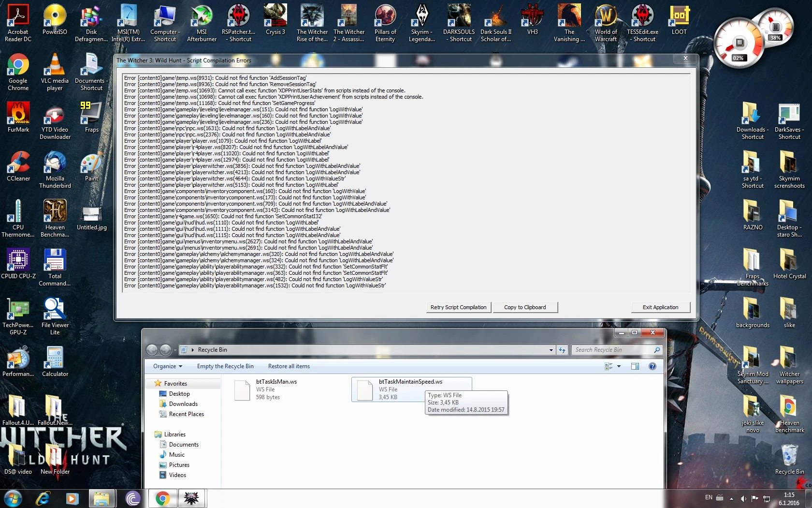812x508 pixels.
Task: Open Recycle Bin desktop icon
Action: [x=789, y=459]
